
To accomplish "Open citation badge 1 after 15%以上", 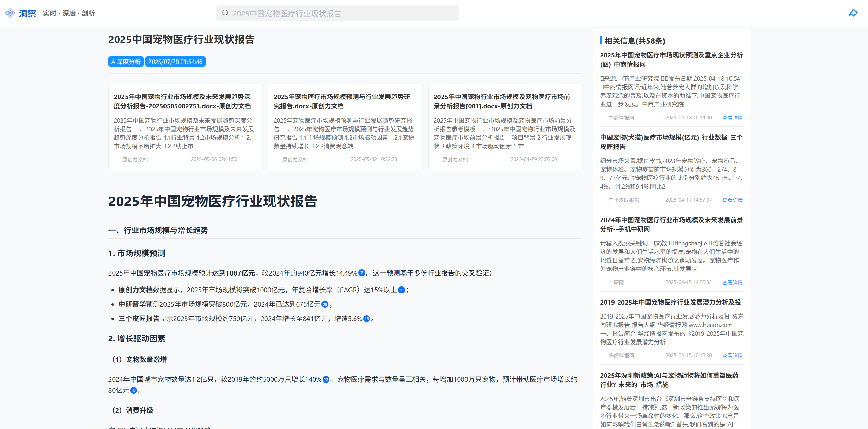I will [x=402, y=290].
